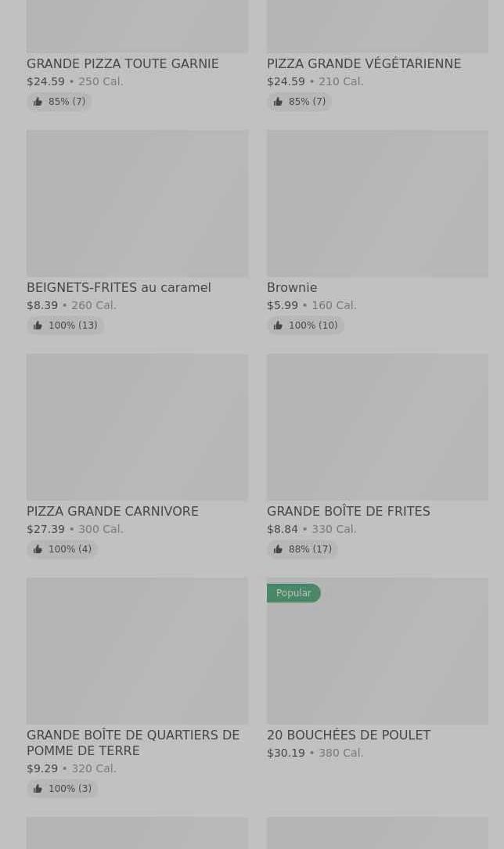Click thumbs-up icon under GRANDE BOÎTE DE QUARTIERS
504x849 pixels.
(38, 789)
